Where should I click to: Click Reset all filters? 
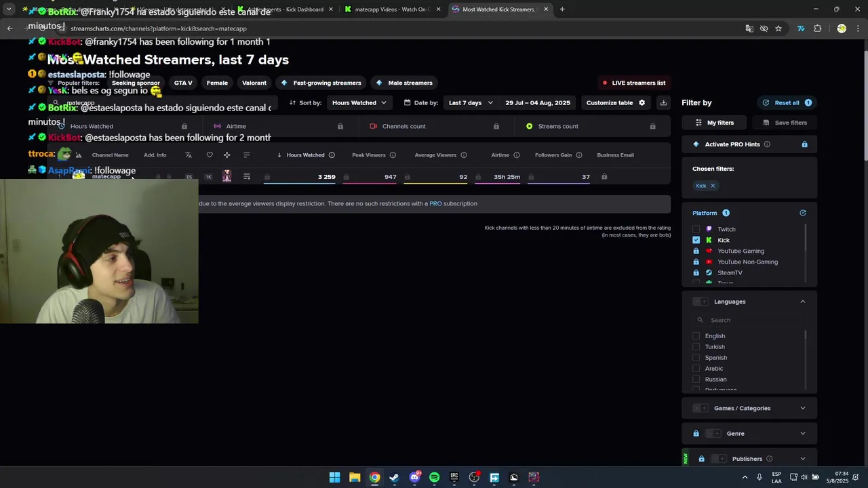(x=787, y=103)
